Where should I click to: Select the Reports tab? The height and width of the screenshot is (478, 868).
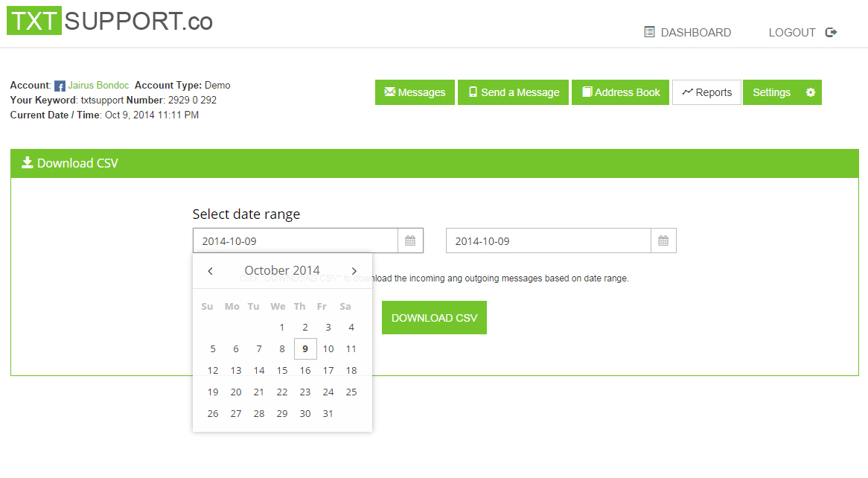706,92
